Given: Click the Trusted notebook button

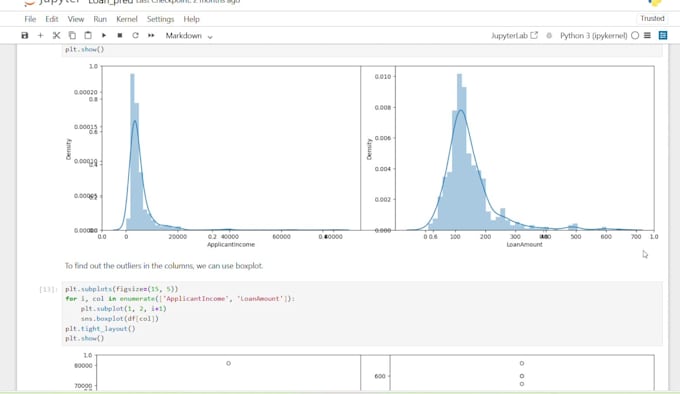Looking at the screenshot, I should click(652, 19).
